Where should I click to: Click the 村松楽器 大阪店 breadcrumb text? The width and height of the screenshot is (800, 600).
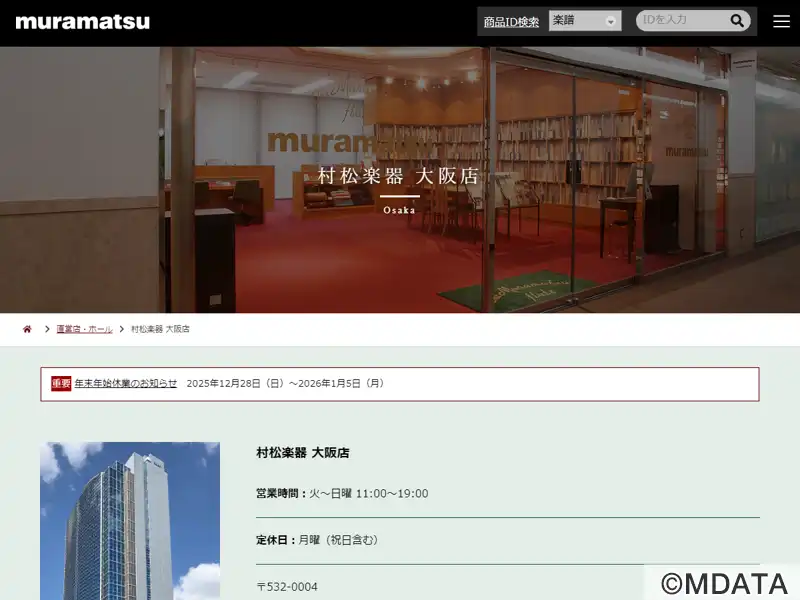(x=160, y=329)
